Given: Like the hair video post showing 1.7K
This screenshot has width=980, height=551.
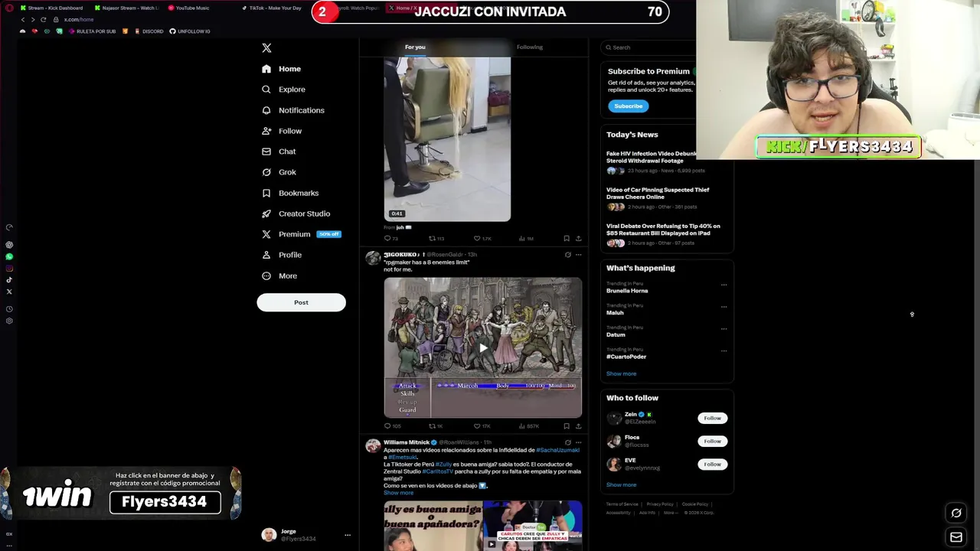Looking at the screenshot, I should pyautogui.click(x=482, y=239).
